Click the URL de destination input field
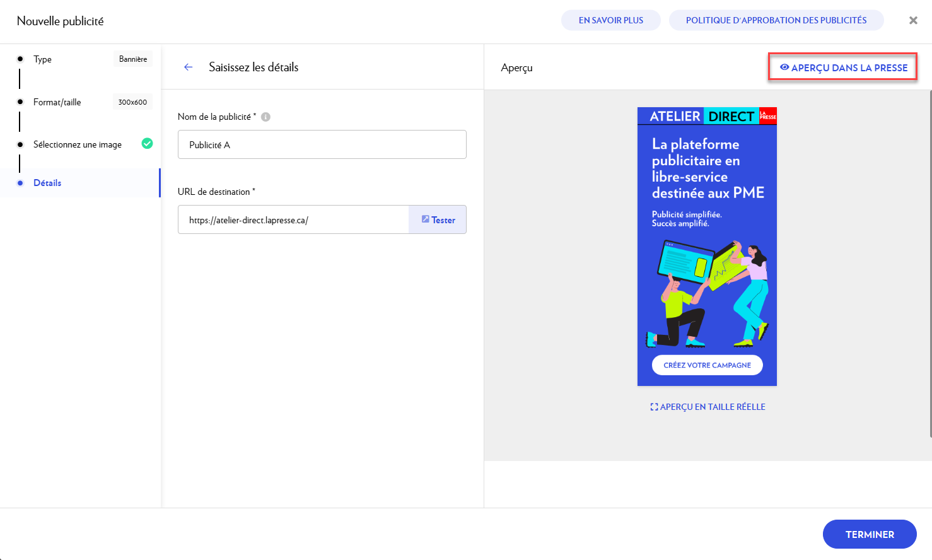The height and width of the screenshot is (560, 932). (x=293, y=220)
